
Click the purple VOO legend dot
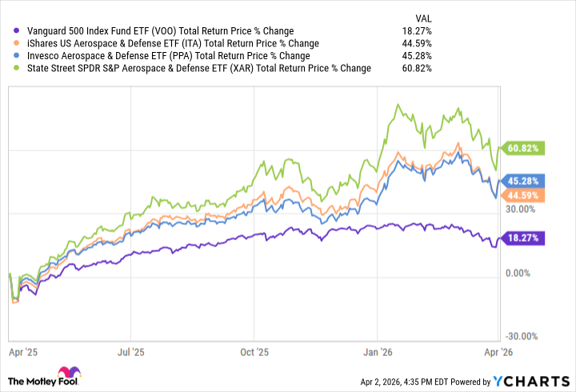pyautogui.click(x=8, y=30)
